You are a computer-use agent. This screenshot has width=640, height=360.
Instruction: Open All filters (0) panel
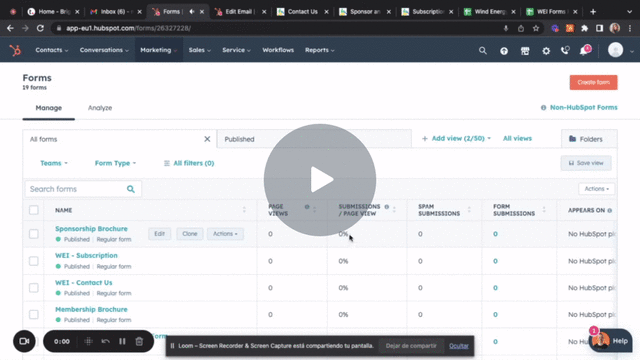point(189,163)
